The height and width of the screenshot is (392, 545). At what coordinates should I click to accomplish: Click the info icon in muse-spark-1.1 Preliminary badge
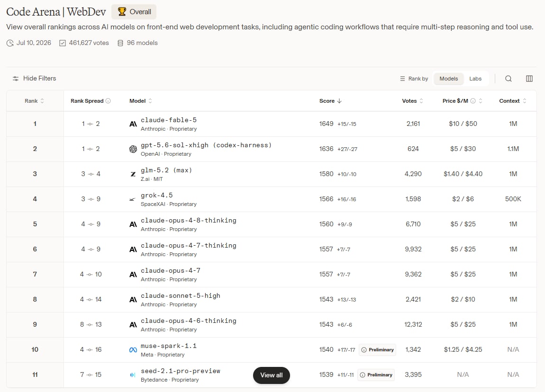point(364,350)
